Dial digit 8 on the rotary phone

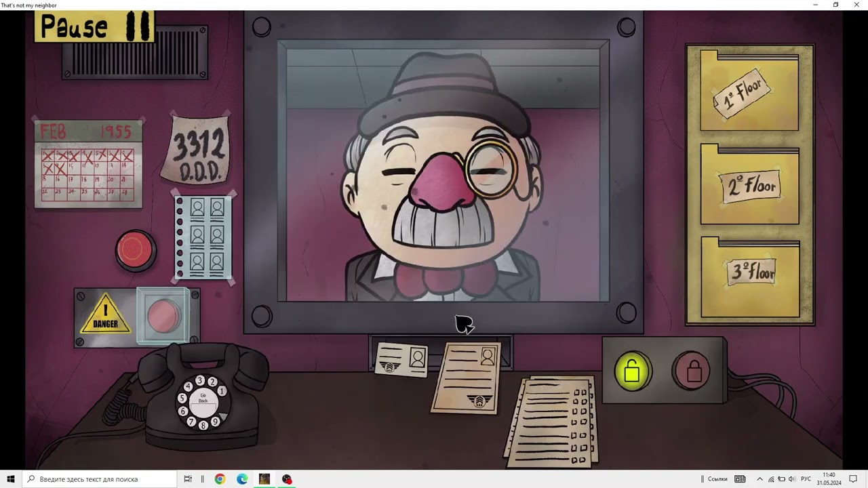[x=203, y=426]
